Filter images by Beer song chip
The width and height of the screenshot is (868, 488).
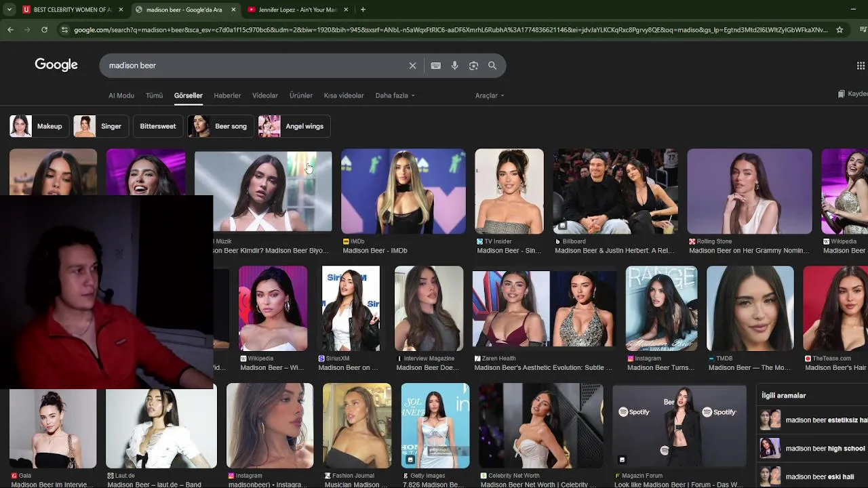click(x=220, y=126)
